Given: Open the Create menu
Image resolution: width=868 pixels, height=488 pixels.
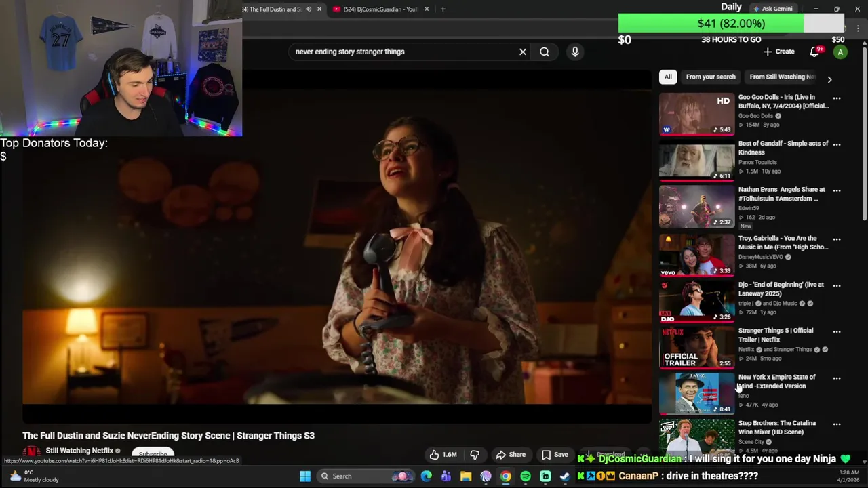Looking at the screenshot, I should click(778, 52).
